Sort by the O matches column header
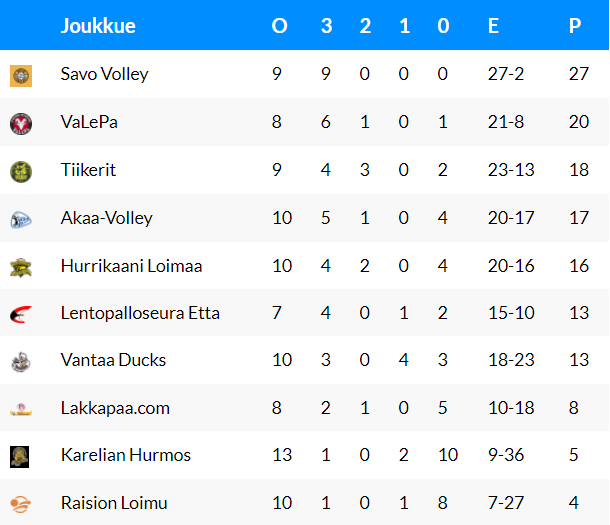Image resolution: width=610 pixels, height=525 pixels. (279, 26)
